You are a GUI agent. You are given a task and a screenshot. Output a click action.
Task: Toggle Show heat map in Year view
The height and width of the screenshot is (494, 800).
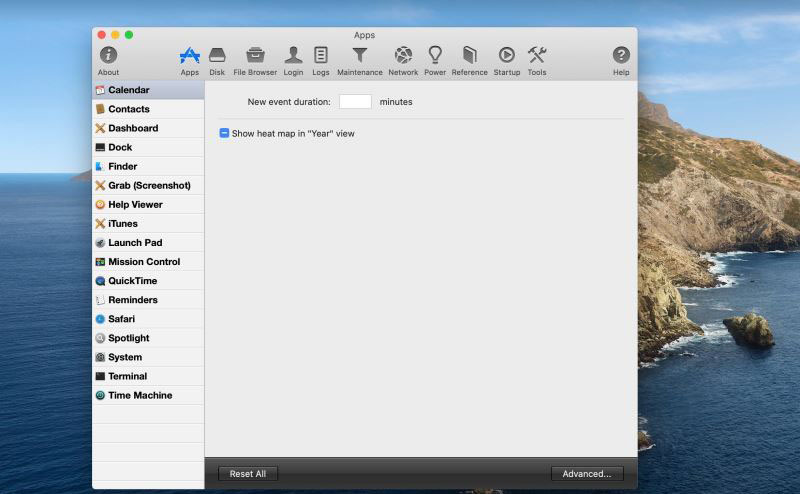225,133
